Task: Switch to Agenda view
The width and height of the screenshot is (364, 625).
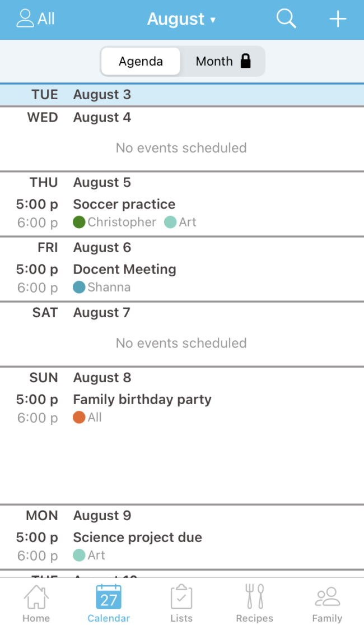Action: click(x=141, y=62)
